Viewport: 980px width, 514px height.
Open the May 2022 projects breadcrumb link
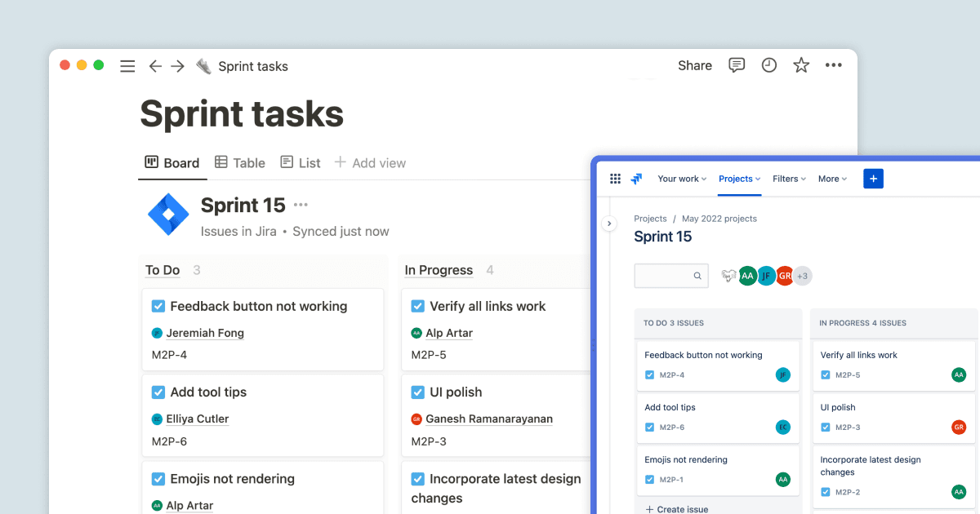click(719, 219)
